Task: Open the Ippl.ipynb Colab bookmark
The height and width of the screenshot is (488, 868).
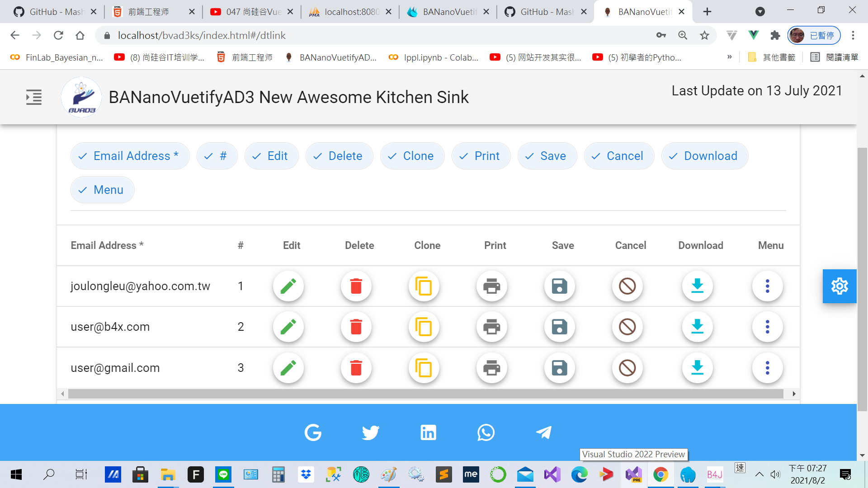Action: pyautogui.click(x=434, y=57)
